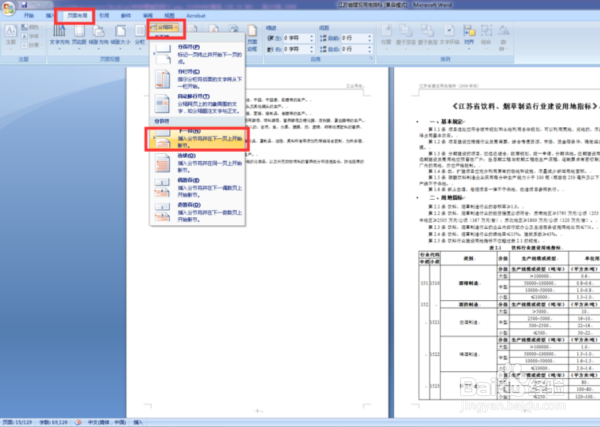
Task: Switch to the View tab
Action: tap(169, 16)
